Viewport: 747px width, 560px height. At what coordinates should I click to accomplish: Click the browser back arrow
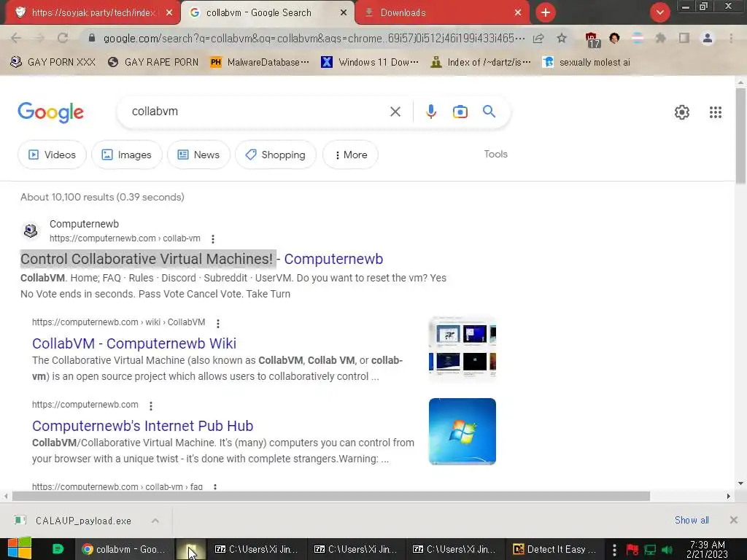coord(16,38)
